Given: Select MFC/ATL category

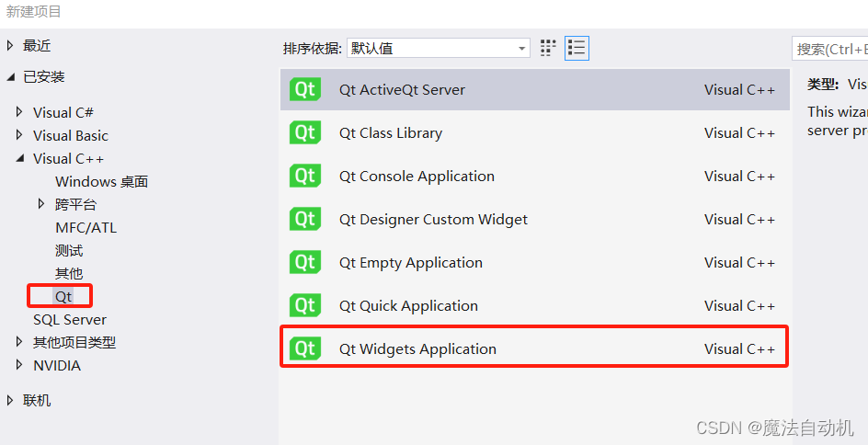Looking at the screenshot, I should coord(86,227).
